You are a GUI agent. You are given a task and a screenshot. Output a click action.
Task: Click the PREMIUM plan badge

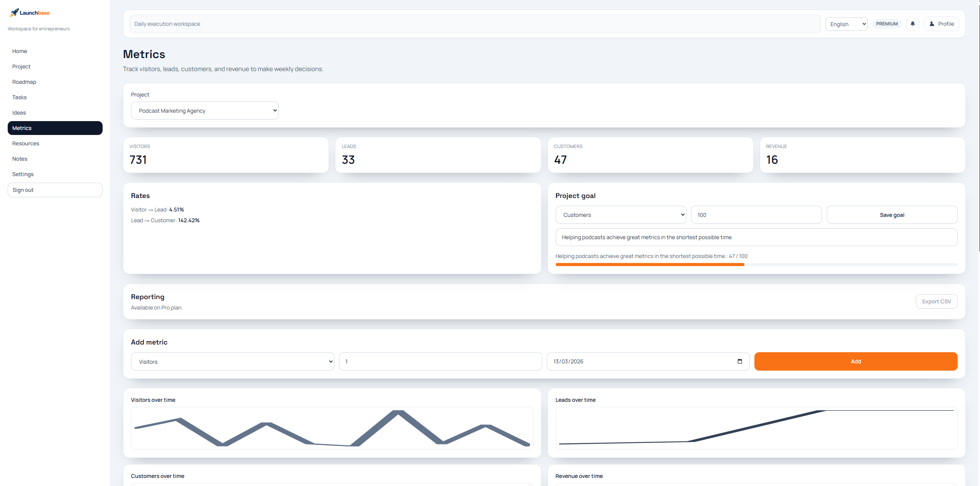(x=887, y=24)
